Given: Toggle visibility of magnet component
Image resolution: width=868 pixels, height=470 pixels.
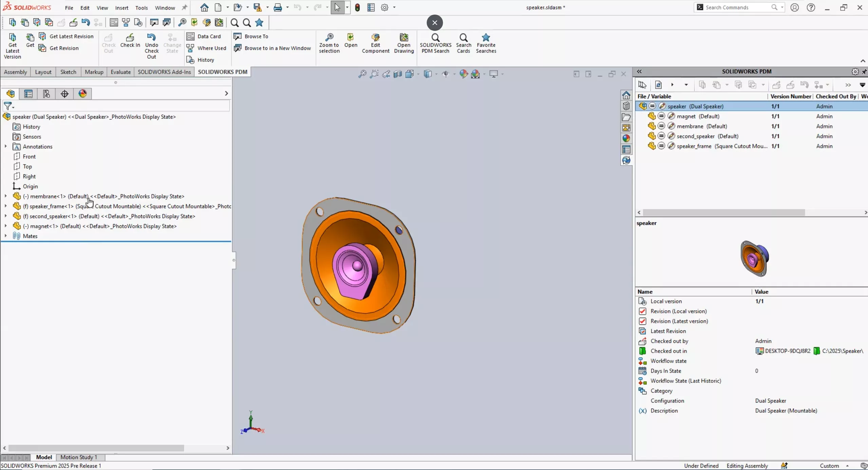Looking at the screenshot, I should point(16,226).
